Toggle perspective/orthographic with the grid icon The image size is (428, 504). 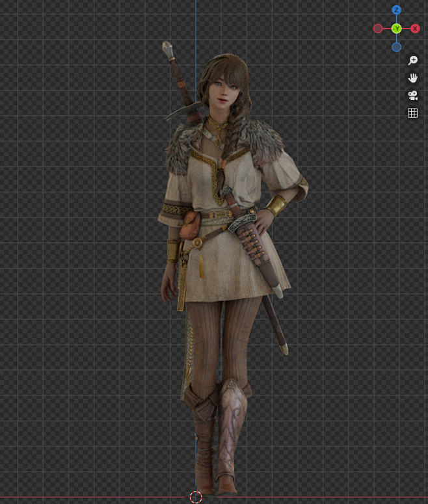(x=412, y=113)
